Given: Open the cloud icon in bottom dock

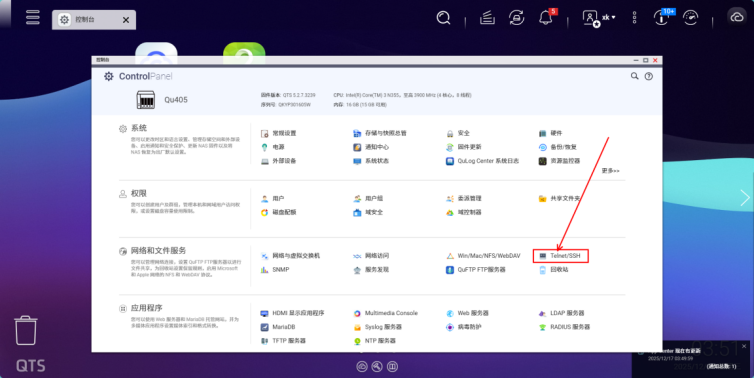Looking at the screenshot, I should pyautogui.click(x=362, y=366).
